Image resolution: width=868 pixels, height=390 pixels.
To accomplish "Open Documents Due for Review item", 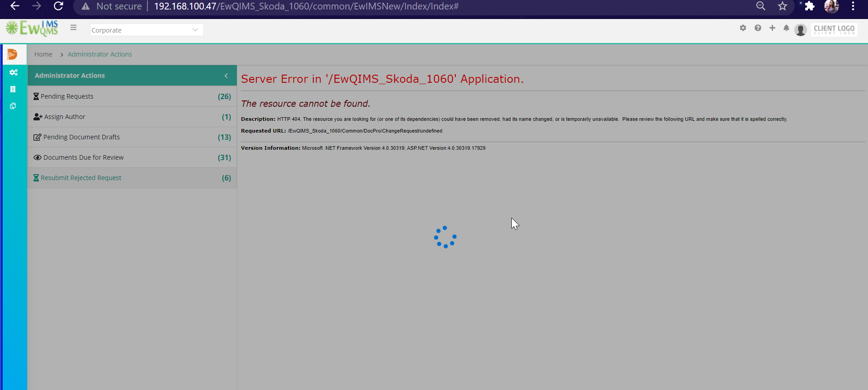I will 132,157.
